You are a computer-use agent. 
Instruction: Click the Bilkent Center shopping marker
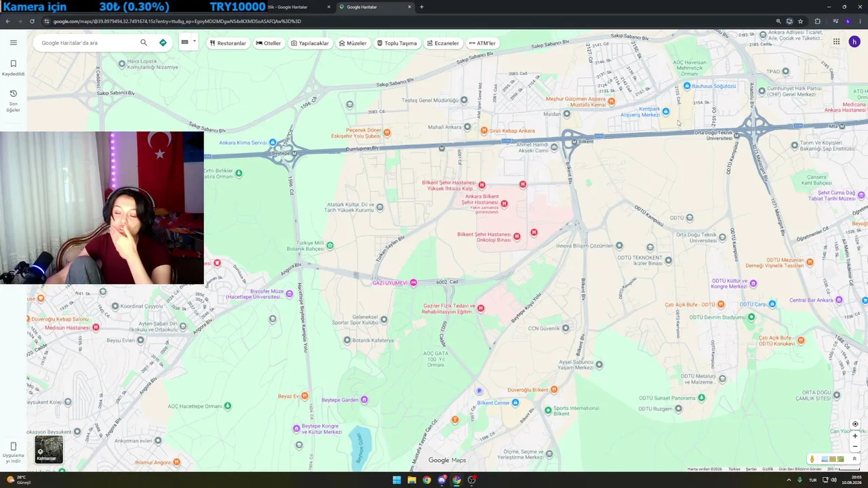pos(515,403)
